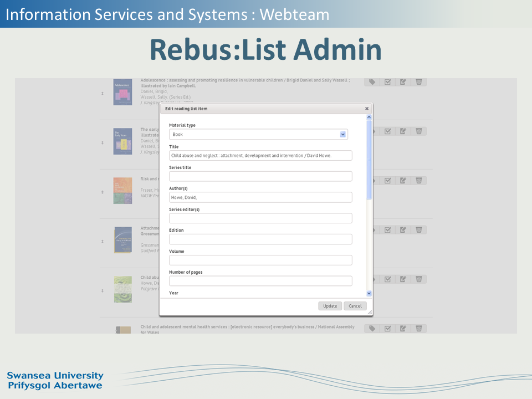
Task: Click the trash icon in the Risk row
Action: point(419,181)
